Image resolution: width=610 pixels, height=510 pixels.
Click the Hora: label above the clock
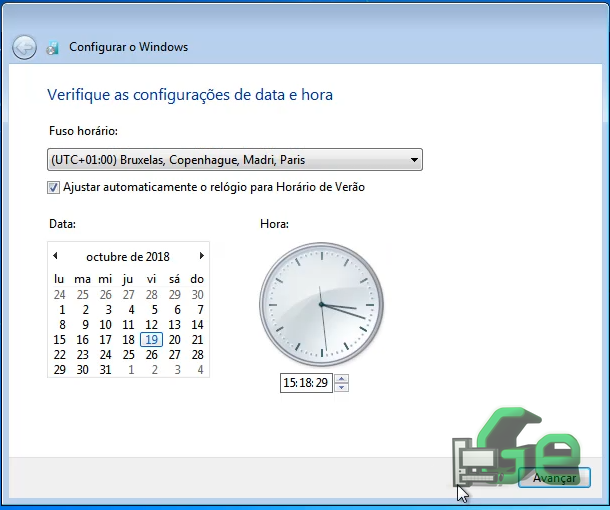[x=274, y=224]
